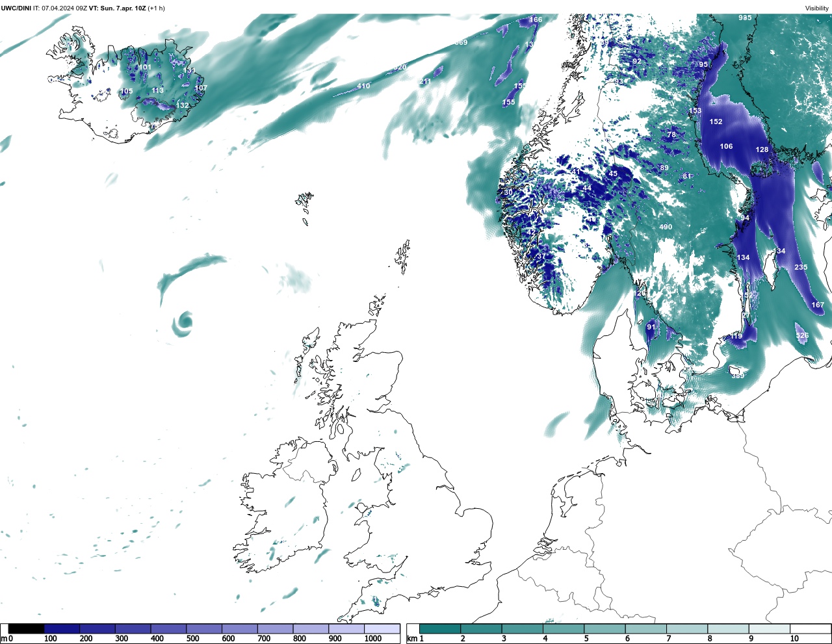Click the '500' tick label in the meter legend
832x644 pixels.
coord(192,639)
